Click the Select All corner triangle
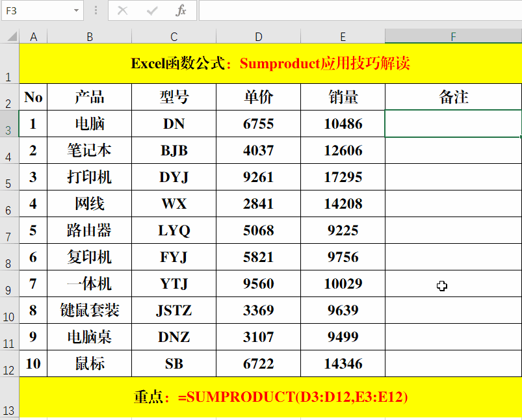522x420 pixels. click(12, 36)
